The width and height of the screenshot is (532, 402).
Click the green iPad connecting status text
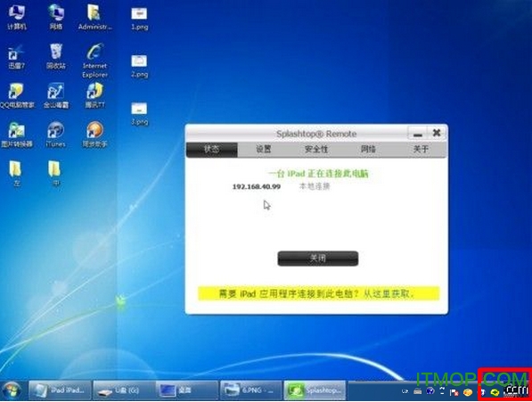318,174
